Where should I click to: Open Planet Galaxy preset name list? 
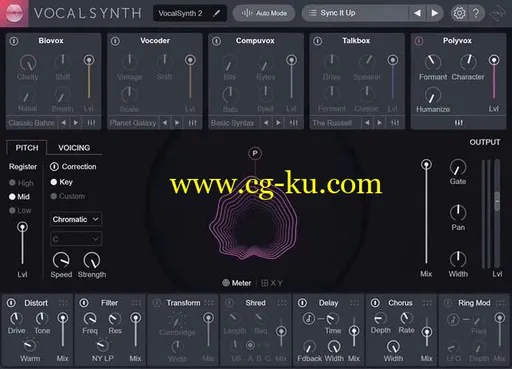pyautogui.click(x=133, y=123)
